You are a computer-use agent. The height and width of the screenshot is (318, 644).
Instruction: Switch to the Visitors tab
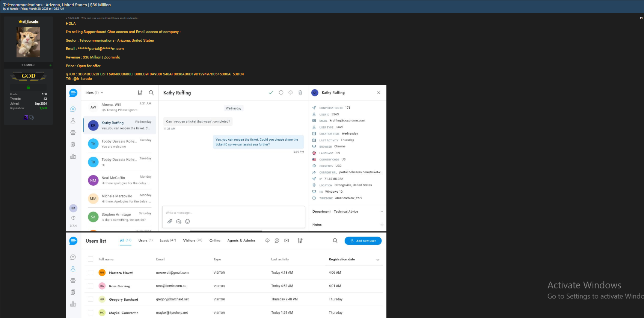coord(193,240)
